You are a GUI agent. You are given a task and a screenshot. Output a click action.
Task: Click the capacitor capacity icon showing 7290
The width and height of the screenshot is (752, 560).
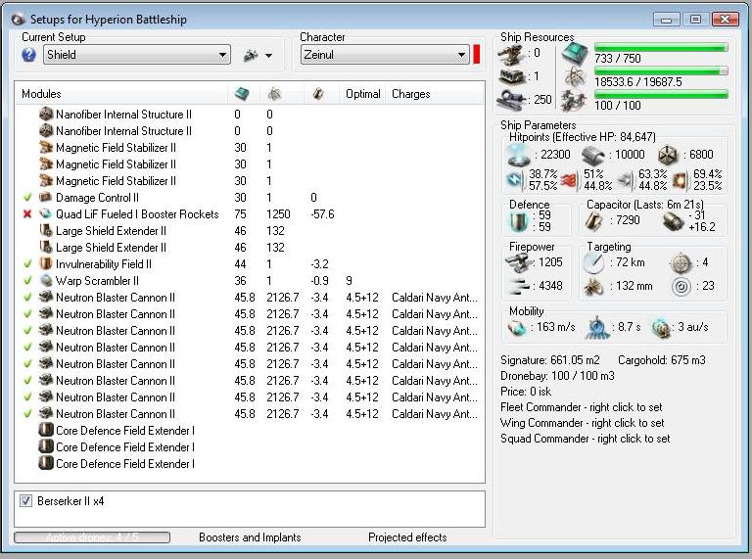(x=596, y=222)
